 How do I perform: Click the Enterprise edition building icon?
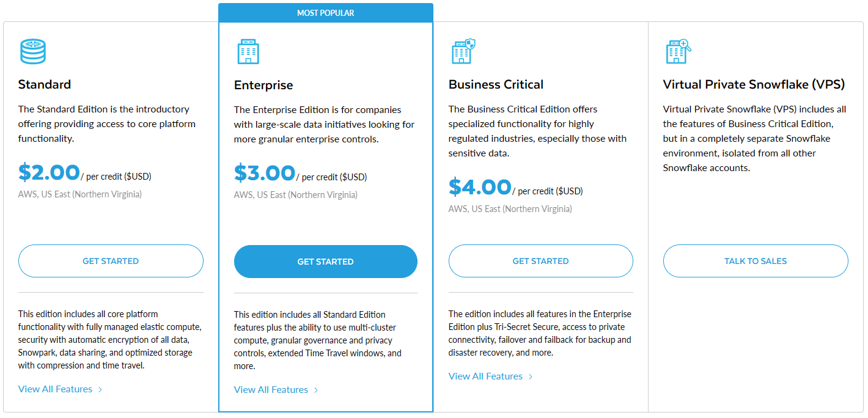pyautogui.click(x=248, y=52)
